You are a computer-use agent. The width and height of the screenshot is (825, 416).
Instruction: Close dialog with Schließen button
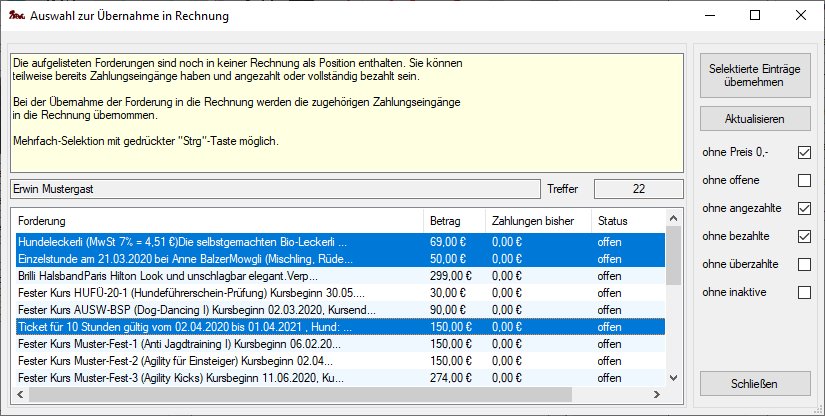[x=754, y=383]
